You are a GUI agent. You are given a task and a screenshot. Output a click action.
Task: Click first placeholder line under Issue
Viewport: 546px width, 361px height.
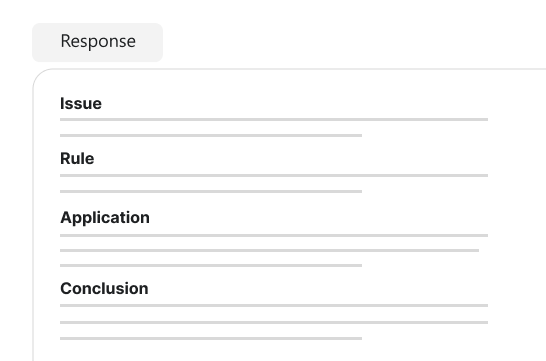[274, 119]
